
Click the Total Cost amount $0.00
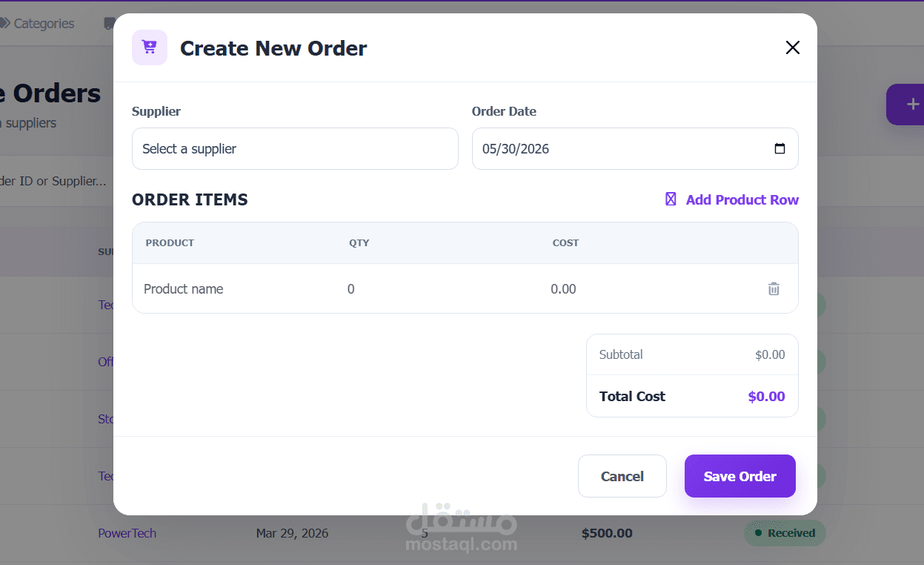[x=766, y=396]
